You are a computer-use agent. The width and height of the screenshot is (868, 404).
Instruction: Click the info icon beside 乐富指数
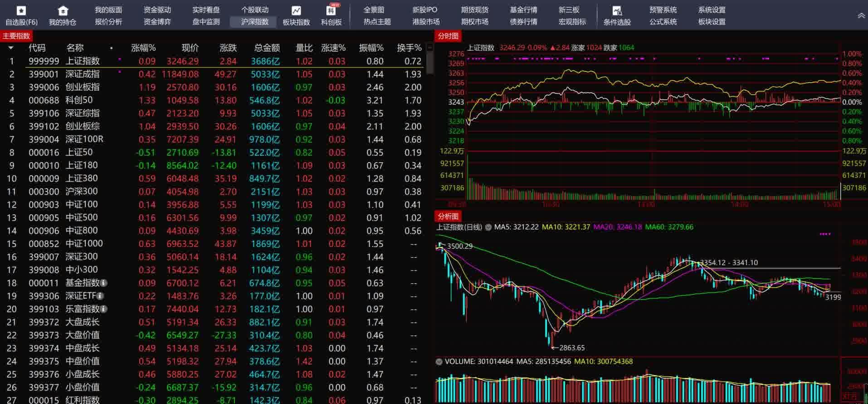point(104,309)
